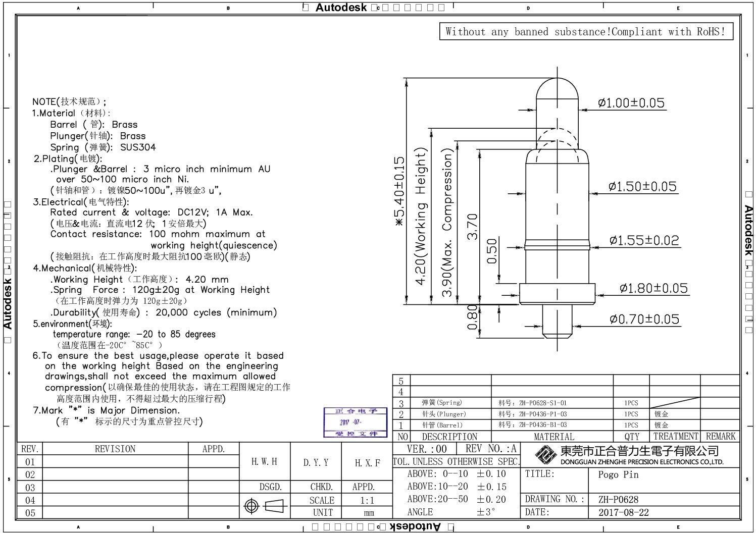Screen dimensions: 756x534
Task: Click the 5.40±0.15 overall height dimension
Action: point(399,191)
